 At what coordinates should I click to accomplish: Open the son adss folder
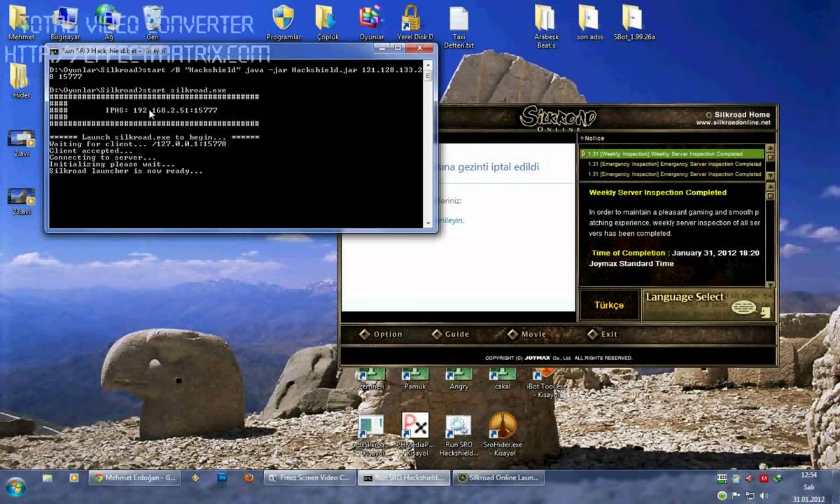point(589,21)
